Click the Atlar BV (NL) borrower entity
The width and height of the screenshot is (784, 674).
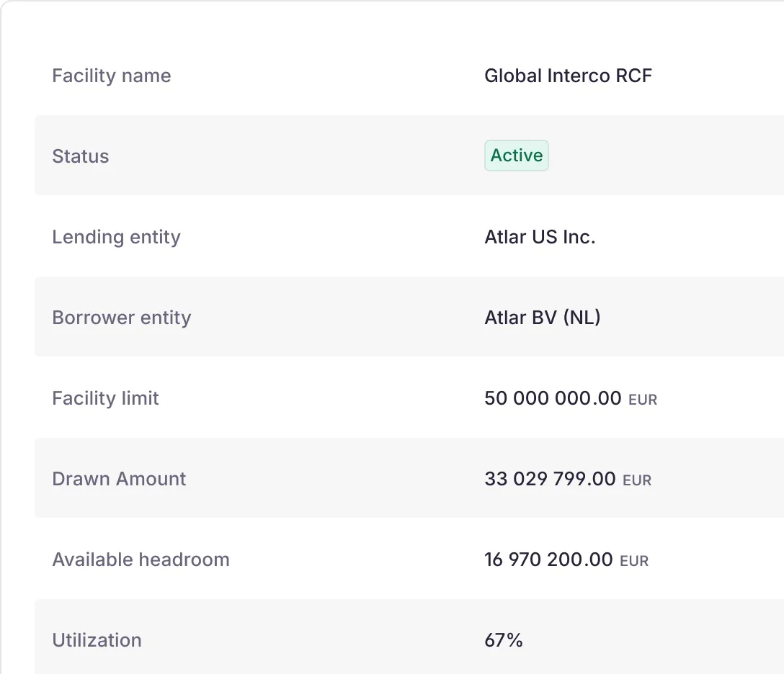click(543, 318)
